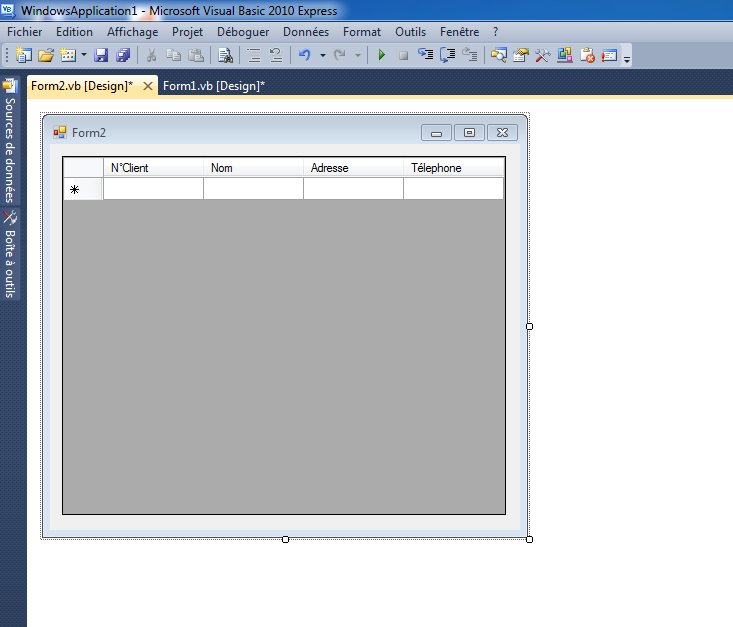
Task: Click the empty cell under Adresse
Action: (353, 189)
